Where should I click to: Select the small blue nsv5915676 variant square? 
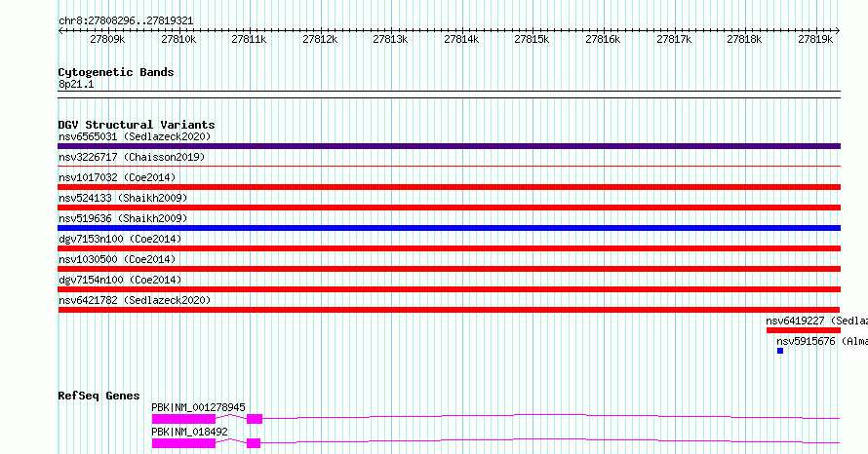click(780, 351)
